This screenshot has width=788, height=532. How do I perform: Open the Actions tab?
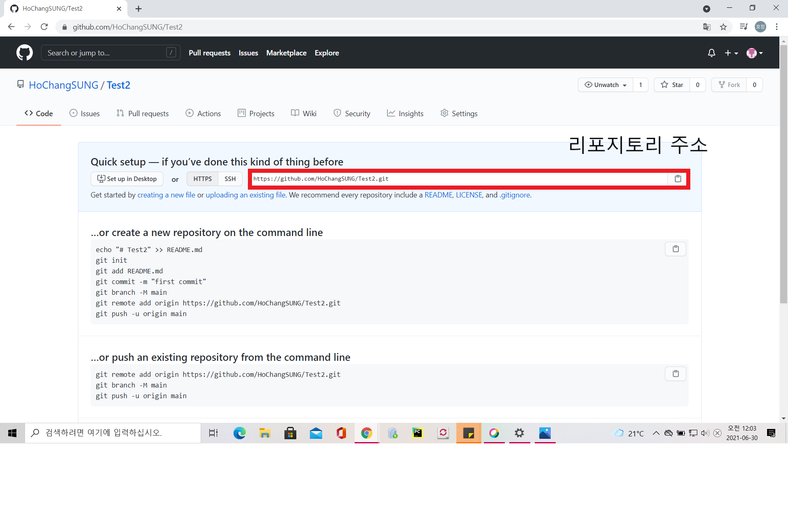click(203, 114)
